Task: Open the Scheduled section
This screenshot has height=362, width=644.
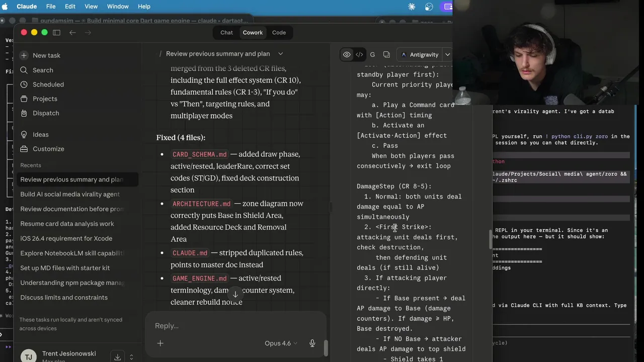Action: click(x=42, y=84)
